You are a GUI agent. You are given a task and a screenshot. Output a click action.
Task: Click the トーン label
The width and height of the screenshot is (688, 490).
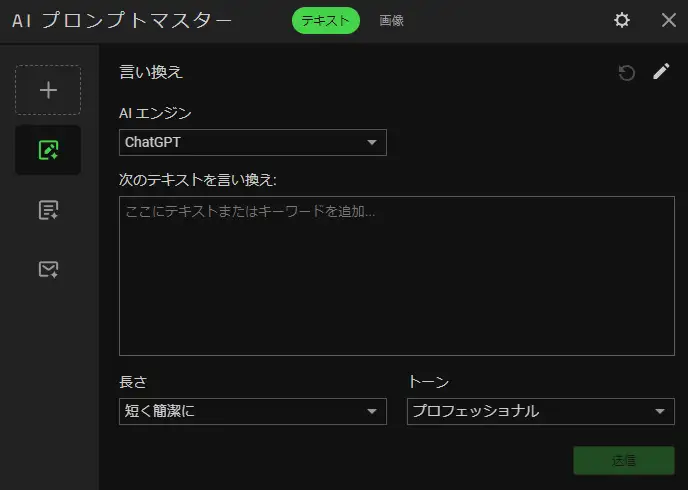click(428, 382)
